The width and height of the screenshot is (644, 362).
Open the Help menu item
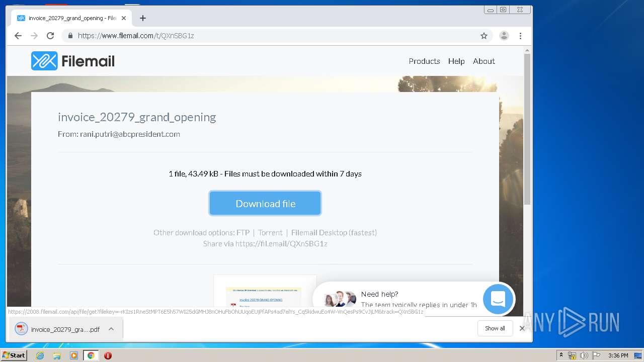coord(456,61)
